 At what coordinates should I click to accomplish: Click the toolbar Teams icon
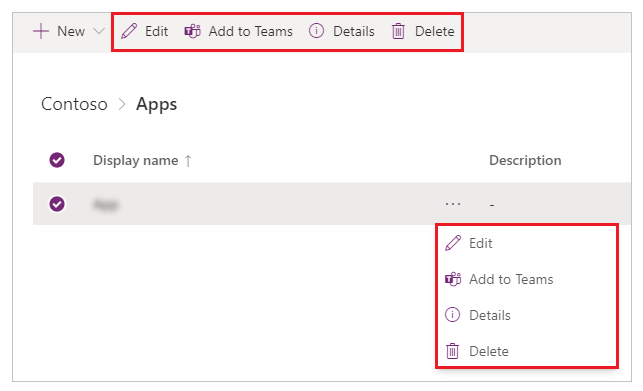point(192,31)
